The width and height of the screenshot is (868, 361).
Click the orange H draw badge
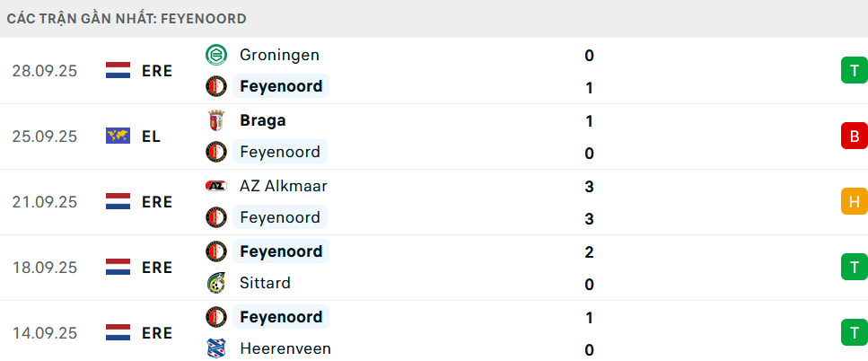click(853, 202)
